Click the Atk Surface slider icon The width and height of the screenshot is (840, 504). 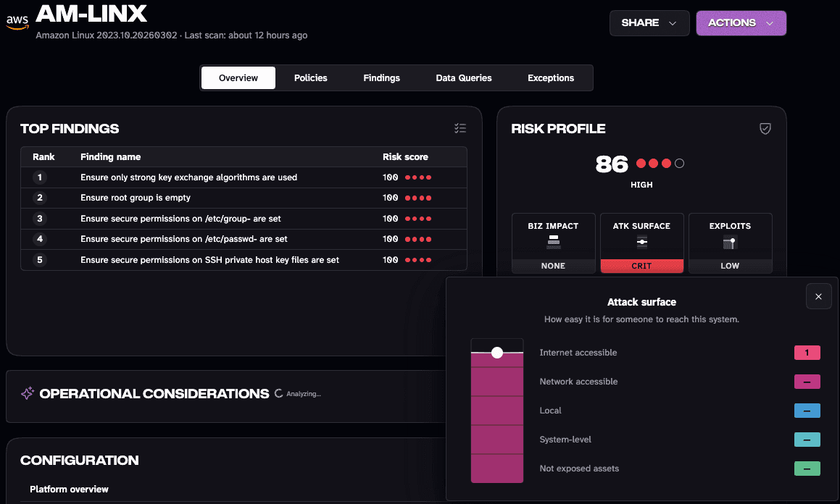(642, 243)
